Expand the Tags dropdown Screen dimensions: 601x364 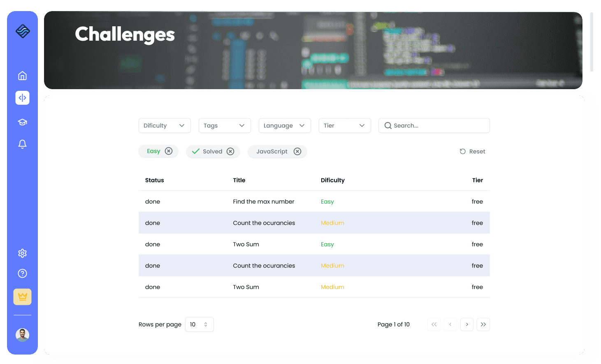click(x=225, y=125)
